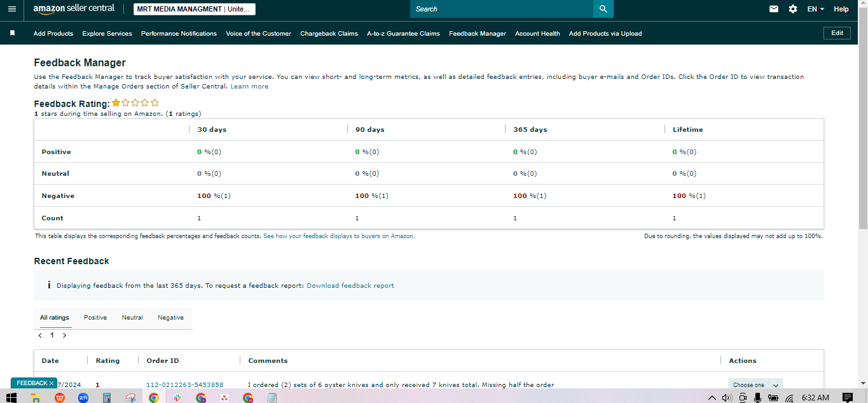Screen dimensions: 868x403
Task: Click the Order ID column header
Action: (x=162, y=361)
